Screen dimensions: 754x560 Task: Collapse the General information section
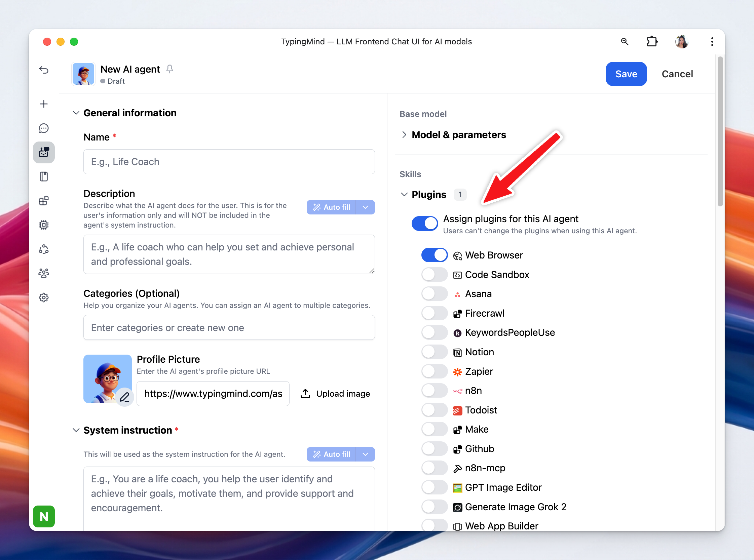click(76, 113)
